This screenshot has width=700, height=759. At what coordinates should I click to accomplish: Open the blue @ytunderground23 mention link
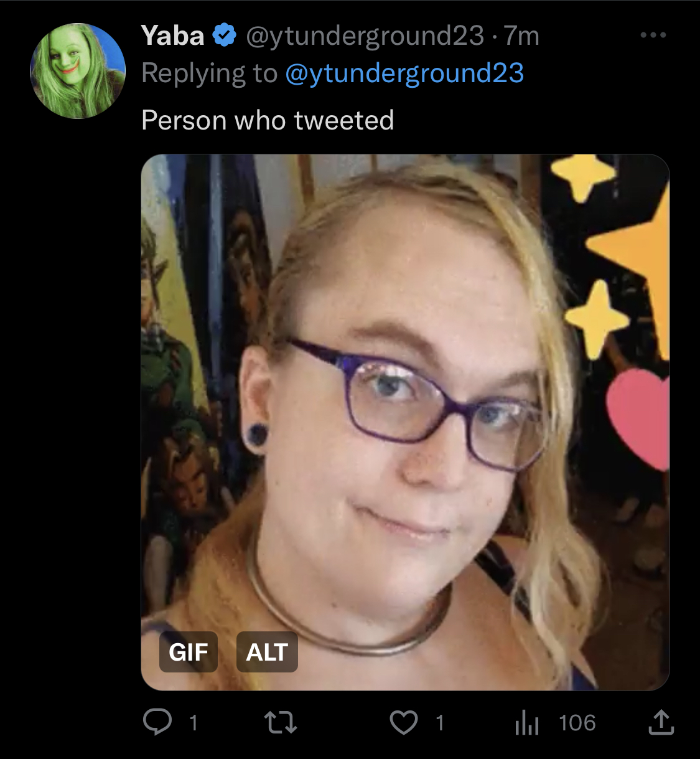(x=404, y=73)
